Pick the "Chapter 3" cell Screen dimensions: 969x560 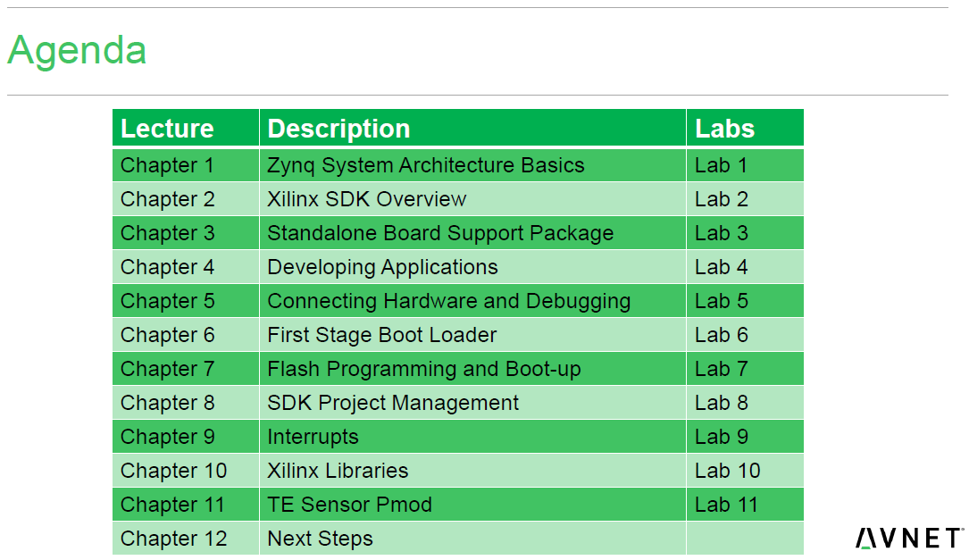coord(186,233)
